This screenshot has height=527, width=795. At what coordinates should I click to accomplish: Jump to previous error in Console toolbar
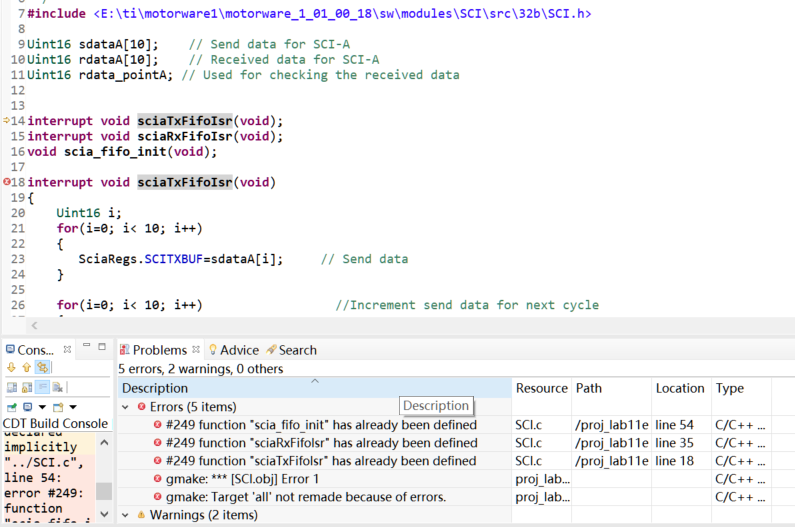26,367
